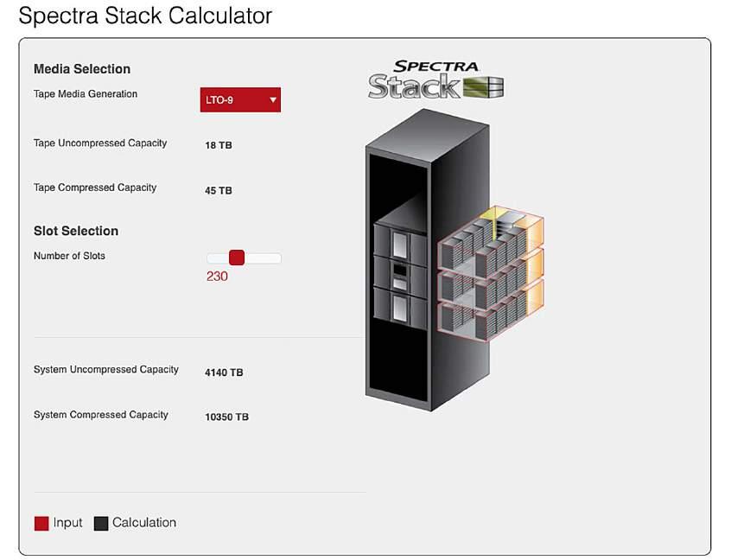Click the Input legend text

click(x=67, y=523)
